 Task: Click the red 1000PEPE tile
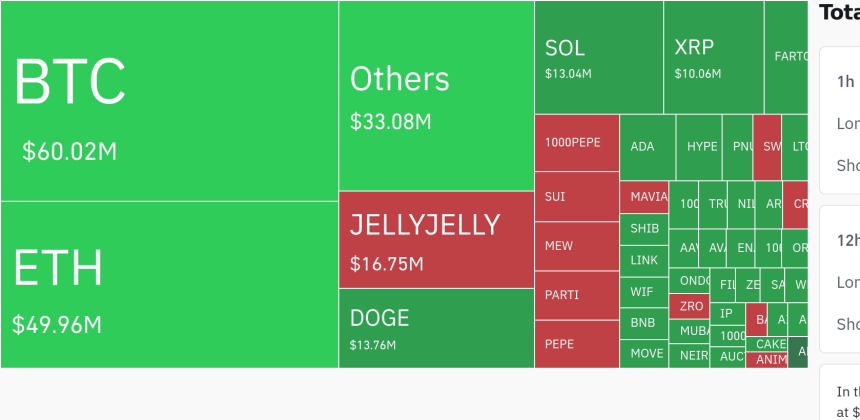[577, 143]
